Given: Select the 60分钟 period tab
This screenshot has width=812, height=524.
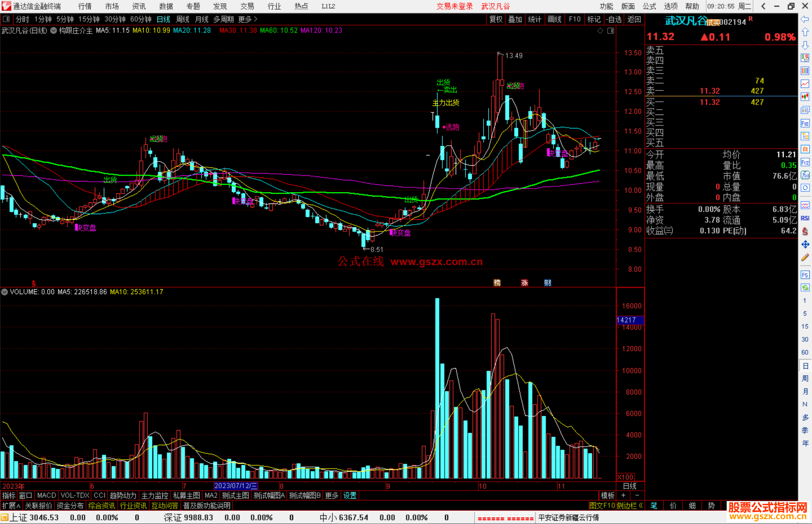Looking at the screenshot, I should pos(141,19).
